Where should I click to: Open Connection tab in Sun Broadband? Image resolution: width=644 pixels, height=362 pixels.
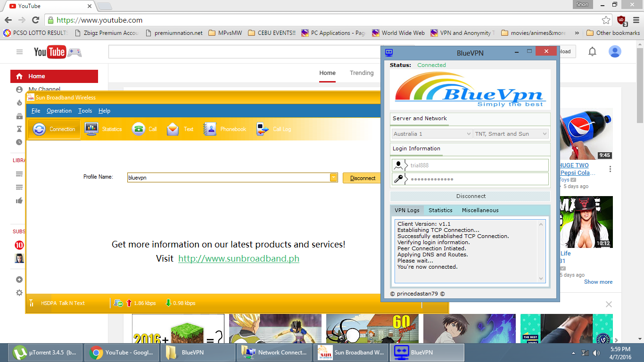[x=54, y=129]
